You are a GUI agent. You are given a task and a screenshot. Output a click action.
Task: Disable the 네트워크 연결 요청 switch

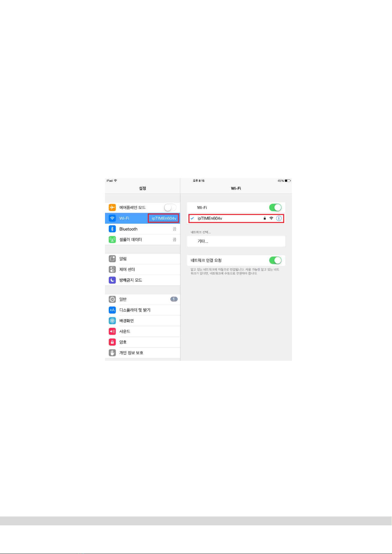coord(275,260)
